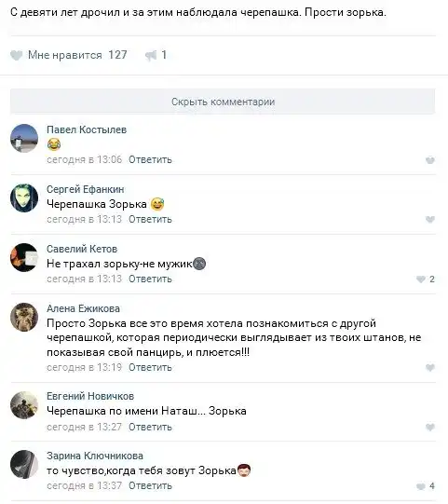This screenshot has height=504, width=448.
Task: Open Алена Ежикова's profile avatar
Action: pos(24,317)
